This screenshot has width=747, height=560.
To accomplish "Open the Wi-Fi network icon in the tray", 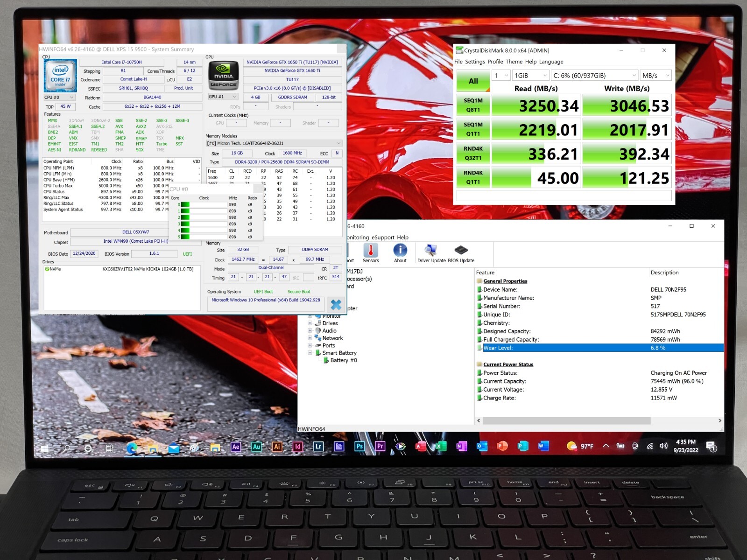I will coord(649,446).
